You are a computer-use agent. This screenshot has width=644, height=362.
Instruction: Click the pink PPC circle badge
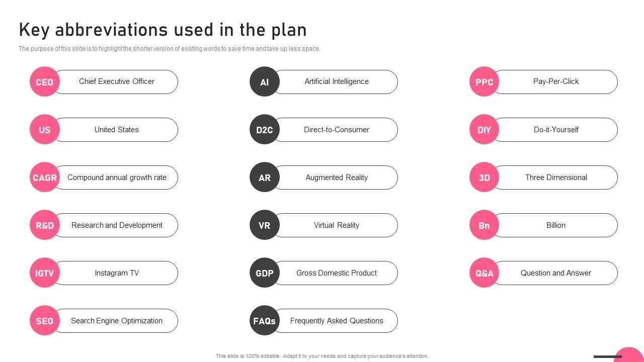coord(484,82)
